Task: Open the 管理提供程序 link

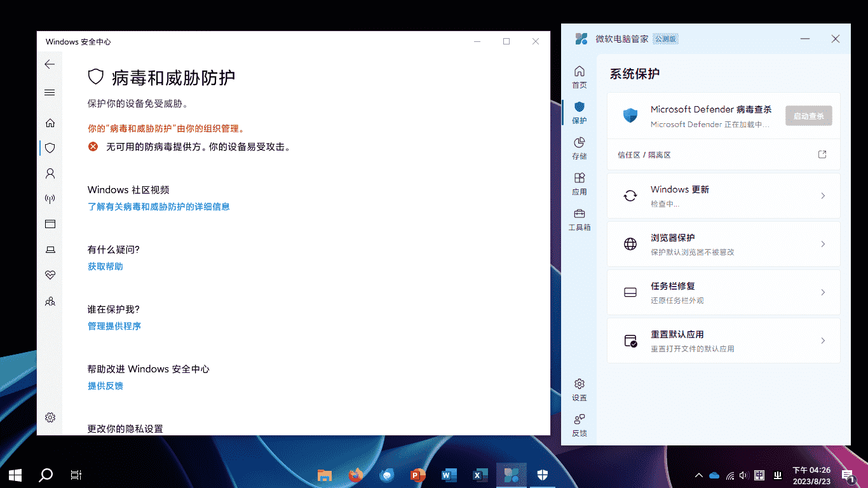Action: coord(114,326)
